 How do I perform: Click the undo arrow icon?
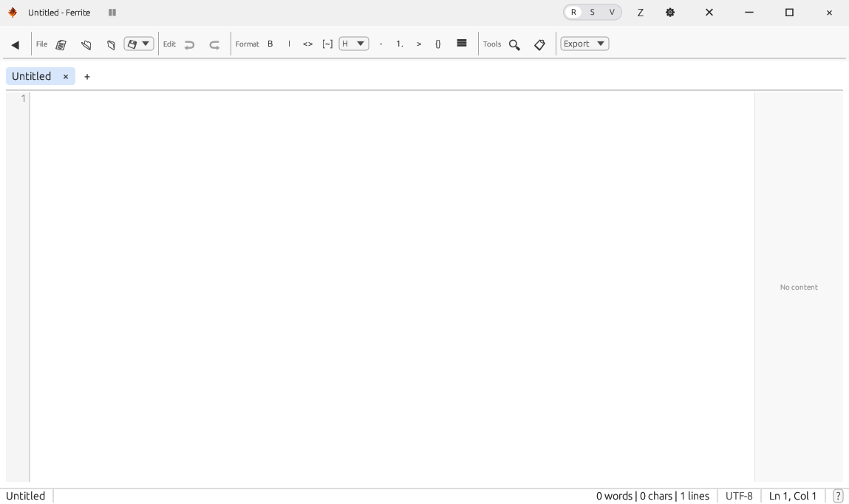189,44
